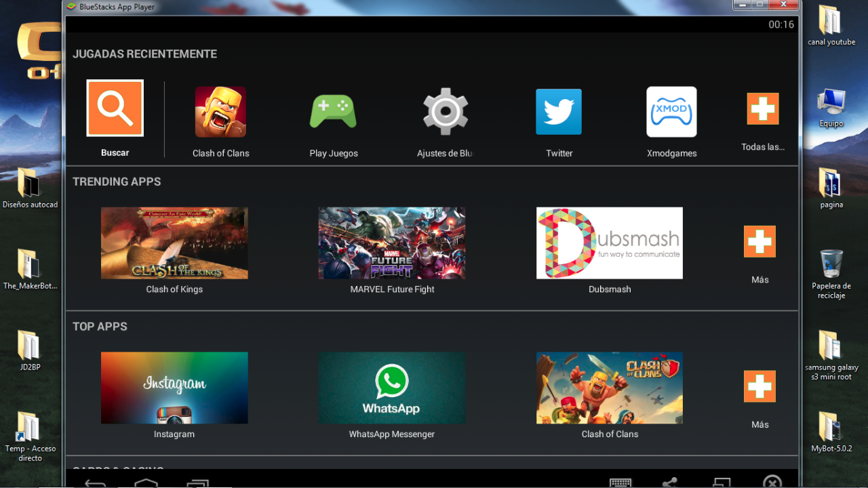Select the Papelera de reciclaje icon
This screenshot has height=488, width=868.
(831, 274)
